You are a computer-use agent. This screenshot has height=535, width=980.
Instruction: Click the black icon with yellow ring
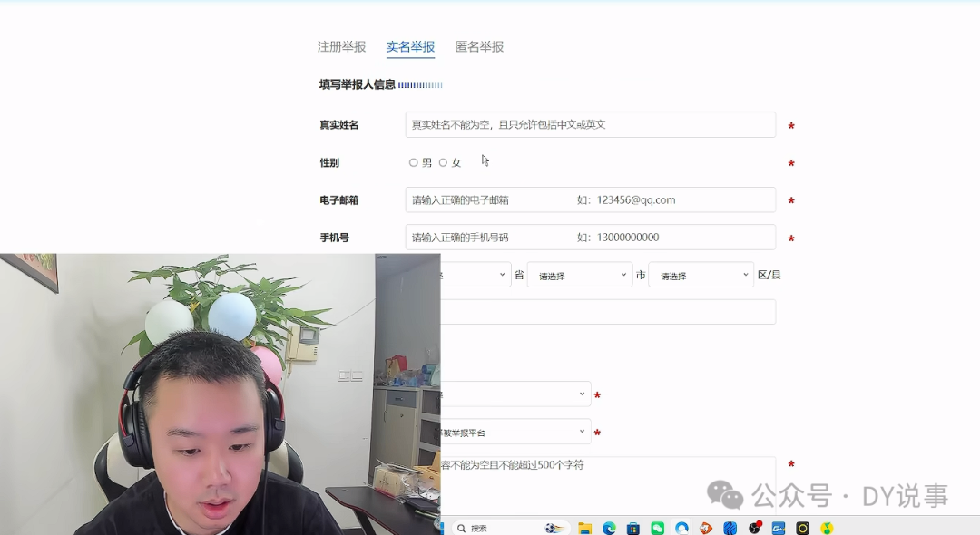click(802, 528)
